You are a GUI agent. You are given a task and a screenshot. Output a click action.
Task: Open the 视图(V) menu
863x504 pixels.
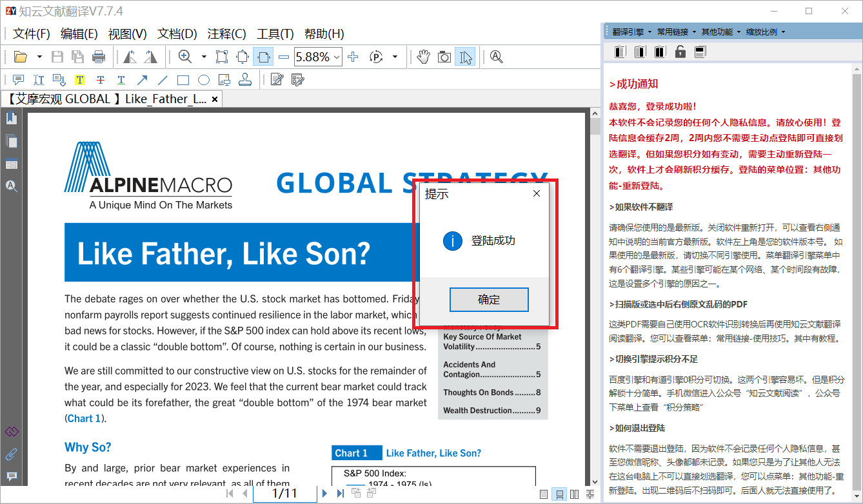pyautogui.click(x=127, y=34)
